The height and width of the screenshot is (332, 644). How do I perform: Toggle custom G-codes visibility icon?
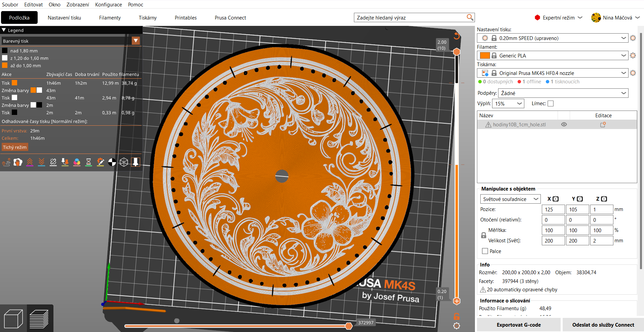coord(100,162)
